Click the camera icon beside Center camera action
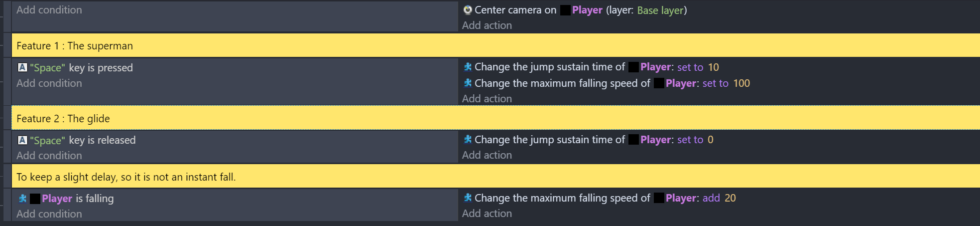980x226 pixels. [x=468, y=10]
